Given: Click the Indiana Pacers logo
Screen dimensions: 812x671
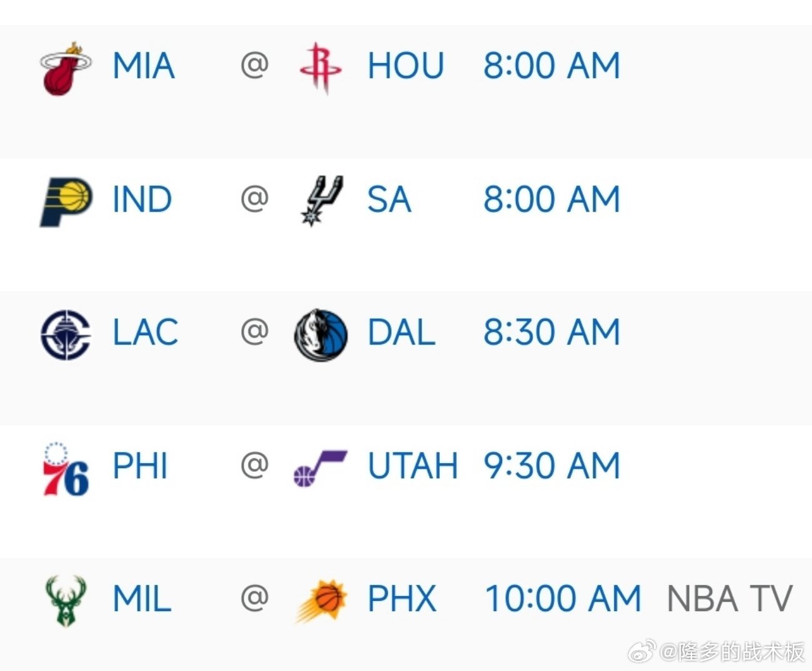Looking at the screenshot, I should [x=66, y=200].
